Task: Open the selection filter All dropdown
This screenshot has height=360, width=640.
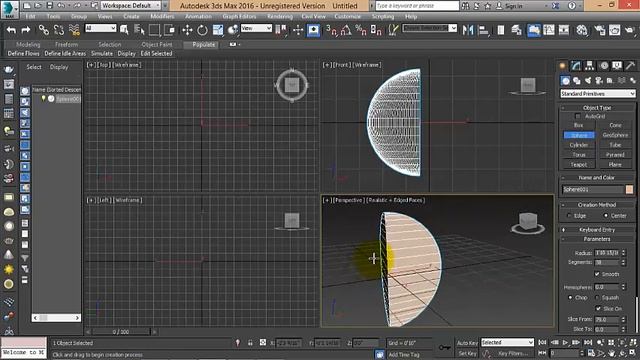Action: tap(100, 28)
